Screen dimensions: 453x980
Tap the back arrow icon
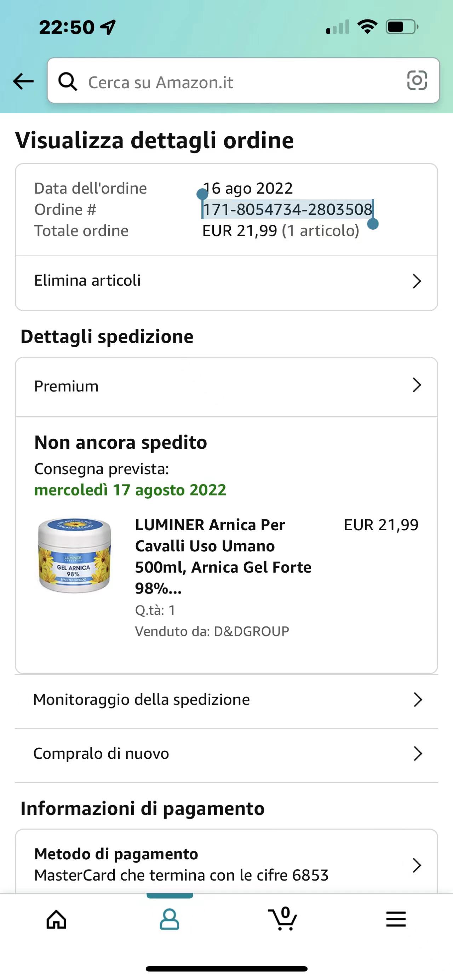pos(23,81)
